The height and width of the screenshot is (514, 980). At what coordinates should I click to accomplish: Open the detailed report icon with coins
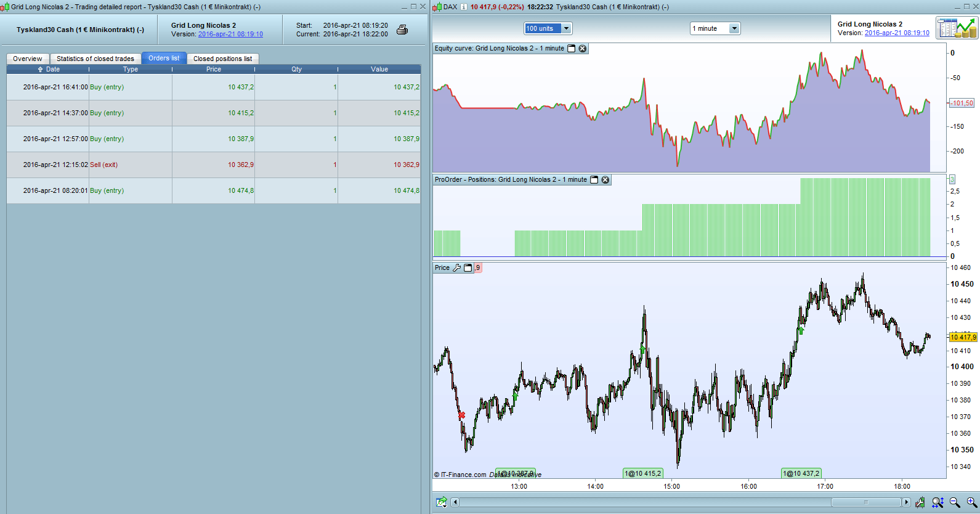(x=957, y=28)
